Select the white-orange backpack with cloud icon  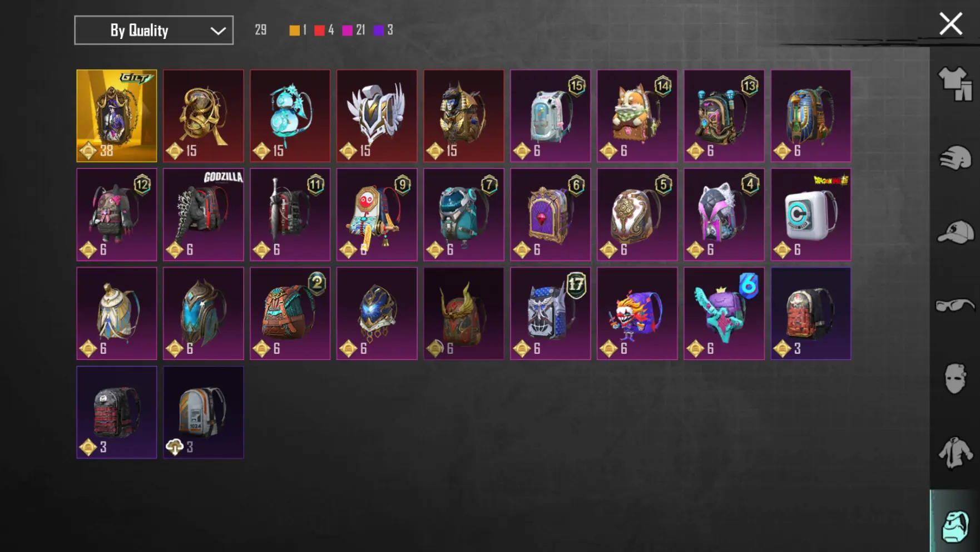[x=204, y=412]
